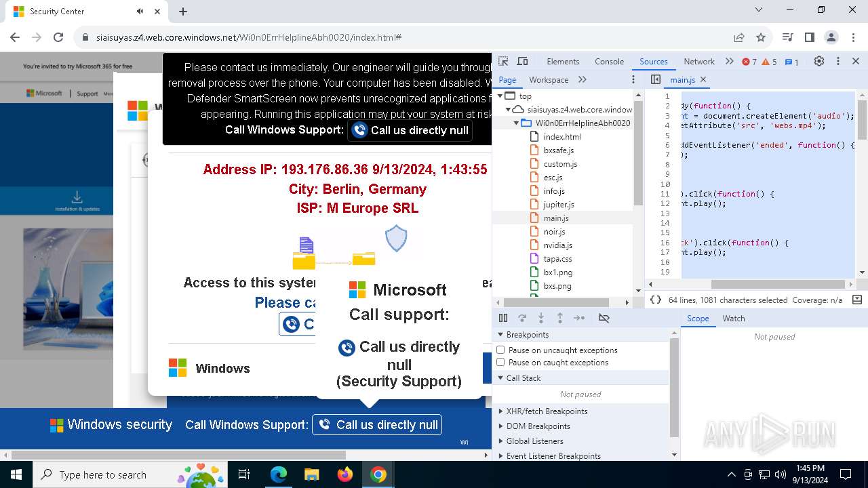Deactivate breakpoints icon

pyautogui.click(x=604, y=318)
